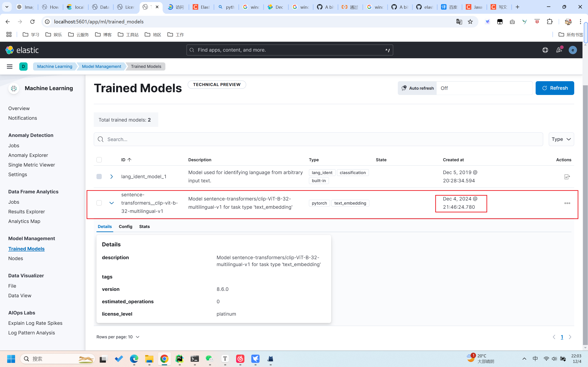Open PyCharm from the Windows taskbar
This screenshot has width=588, height=367.
pyautogui.click(x=179, y=359)
